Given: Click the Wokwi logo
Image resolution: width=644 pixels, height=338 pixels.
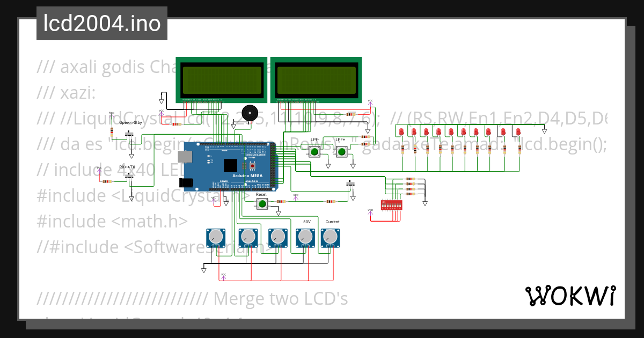Looking at the screenshot, I should click(x=570, y=295).
